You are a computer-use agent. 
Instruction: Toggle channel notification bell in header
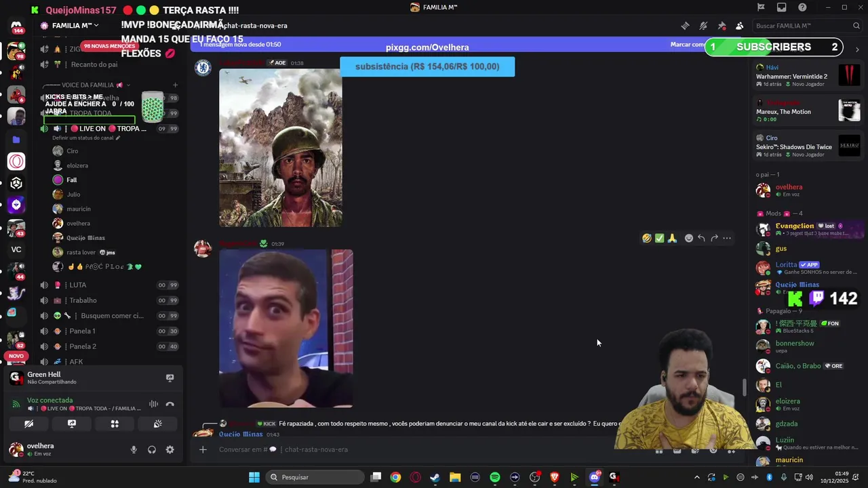[703, 26]
